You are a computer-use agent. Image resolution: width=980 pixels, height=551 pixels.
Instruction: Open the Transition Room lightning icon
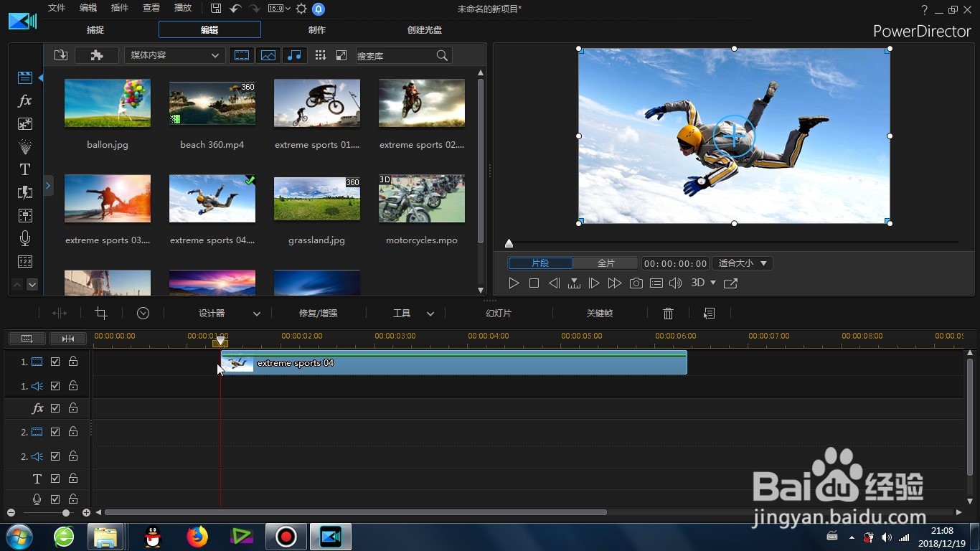[x=25, y=192]
